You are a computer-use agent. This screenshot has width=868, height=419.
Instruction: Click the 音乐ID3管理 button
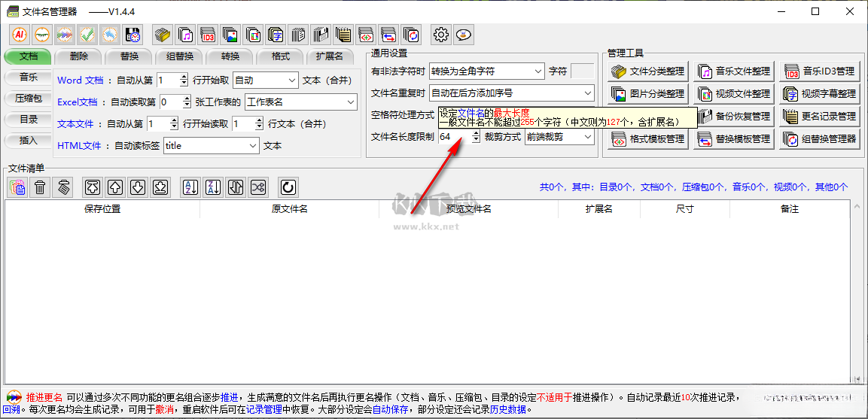(x=821, y=71)
